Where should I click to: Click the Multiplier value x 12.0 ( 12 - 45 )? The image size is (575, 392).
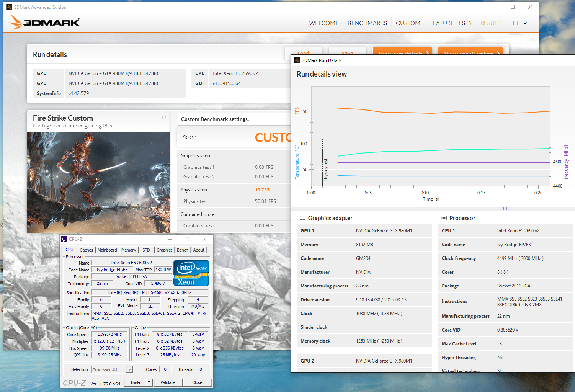109,341
